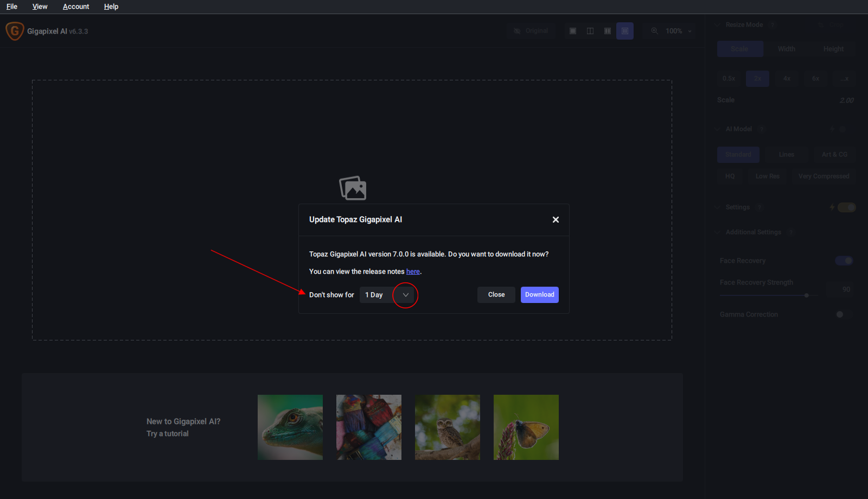Image resolution: width=868 pixels, height=499 pixels.
Task: Click the 'Update Topaz Gigapixel AI' dialog title
Action: 355,220
